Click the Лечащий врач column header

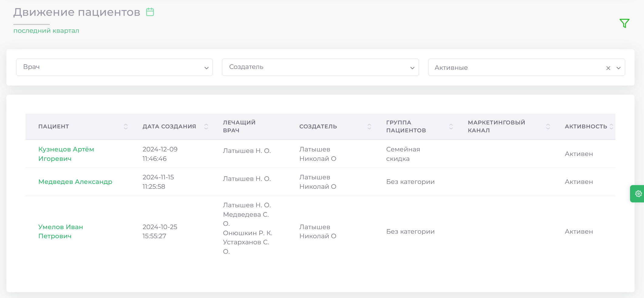coord(239,127)
